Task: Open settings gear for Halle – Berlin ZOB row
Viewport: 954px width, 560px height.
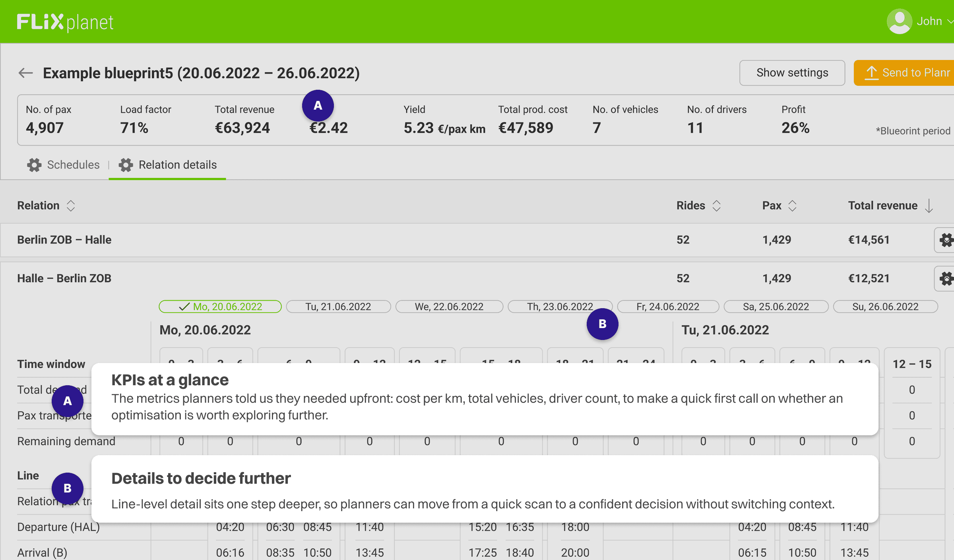Action: 946,278
